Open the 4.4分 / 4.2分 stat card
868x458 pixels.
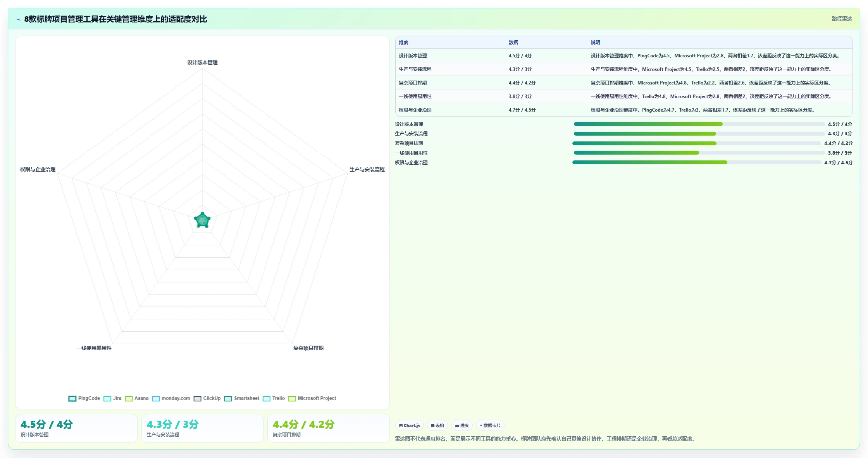click(x=328, y=428)
